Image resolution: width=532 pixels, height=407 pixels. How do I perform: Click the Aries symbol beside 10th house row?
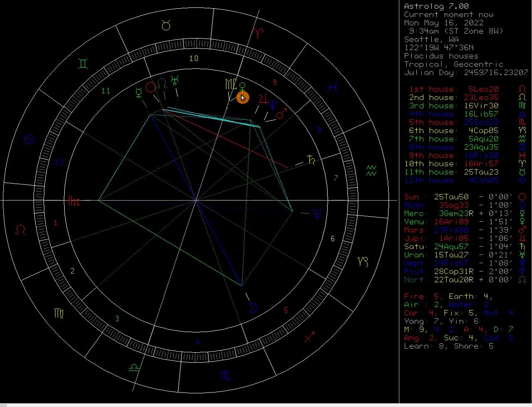(x=522, y=164)
